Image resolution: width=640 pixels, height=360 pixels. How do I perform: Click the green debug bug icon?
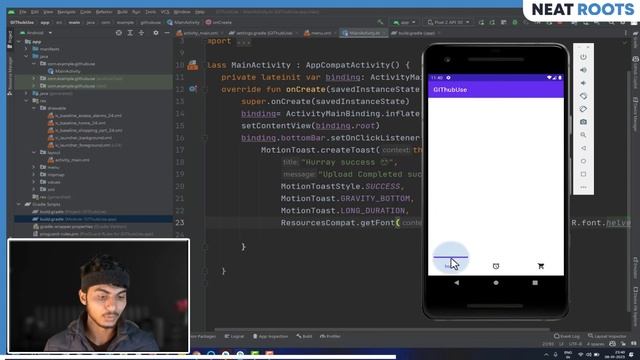click(515, 22)
